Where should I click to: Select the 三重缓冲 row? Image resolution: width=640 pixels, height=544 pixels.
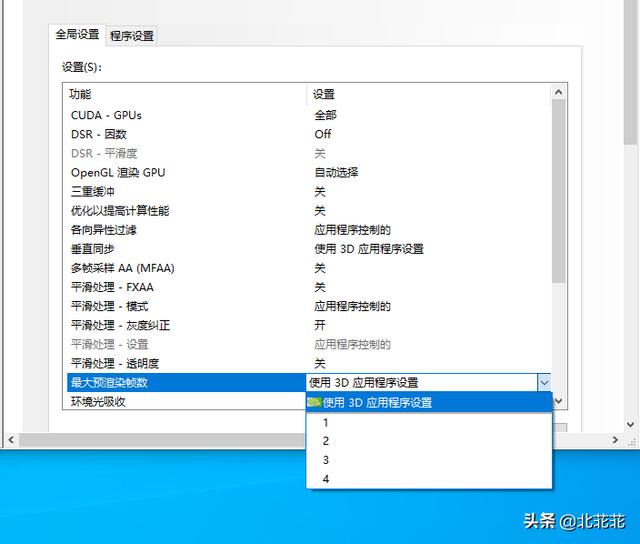coord(308,192)
